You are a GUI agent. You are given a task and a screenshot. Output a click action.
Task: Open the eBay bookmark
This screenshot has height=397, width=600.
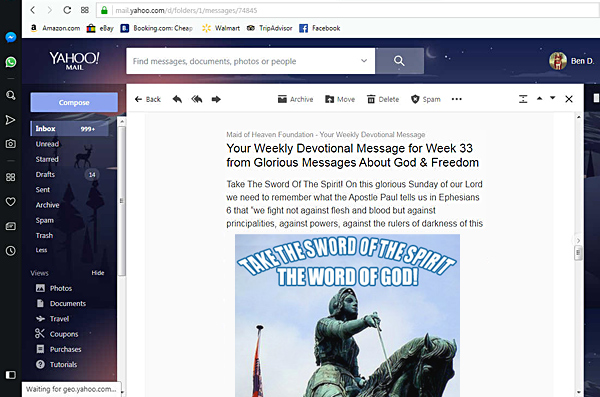coord(100,28)
